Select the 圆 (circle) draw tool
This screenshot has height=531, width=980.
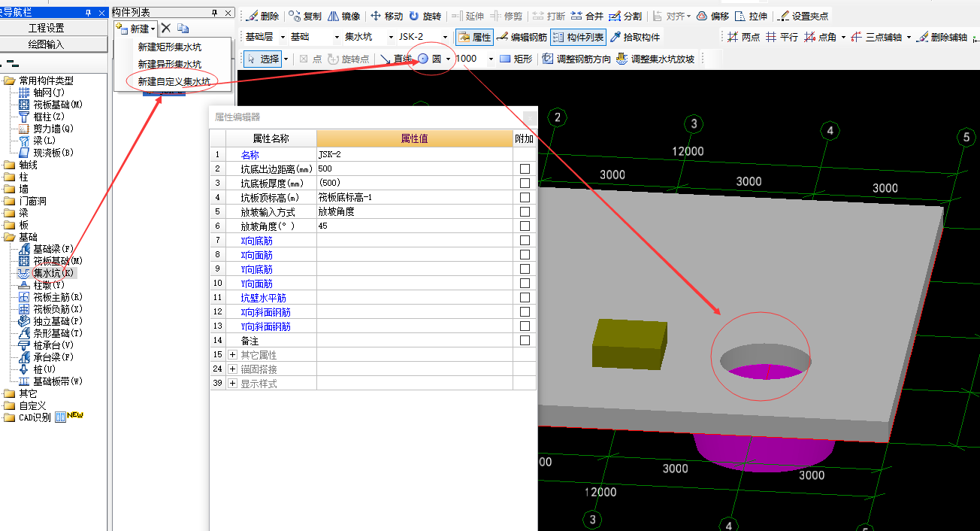point(430,59)
